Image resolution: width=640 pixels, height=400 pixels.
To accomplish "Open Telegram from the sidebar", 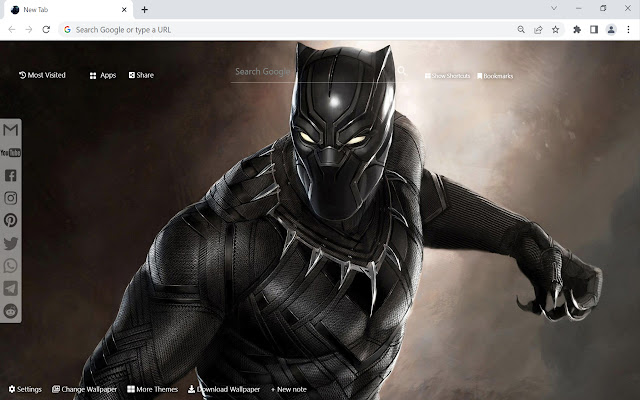I will pos(11,288).
